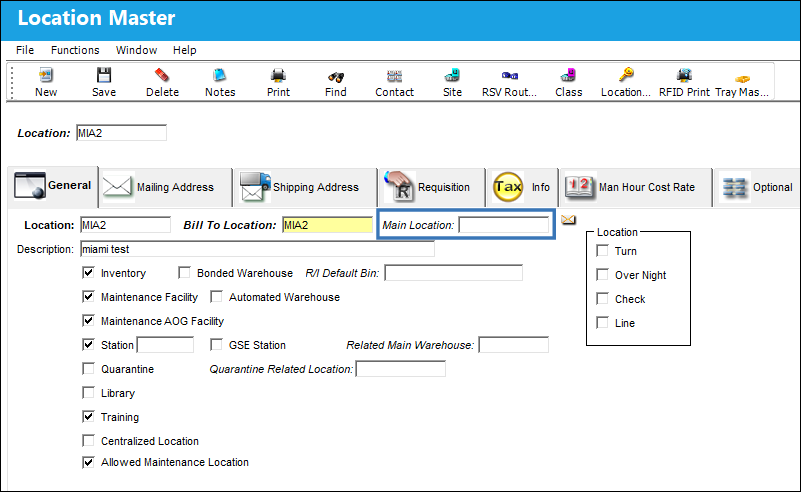Check the Bonded Warehouse option

[x=184, y=273]
